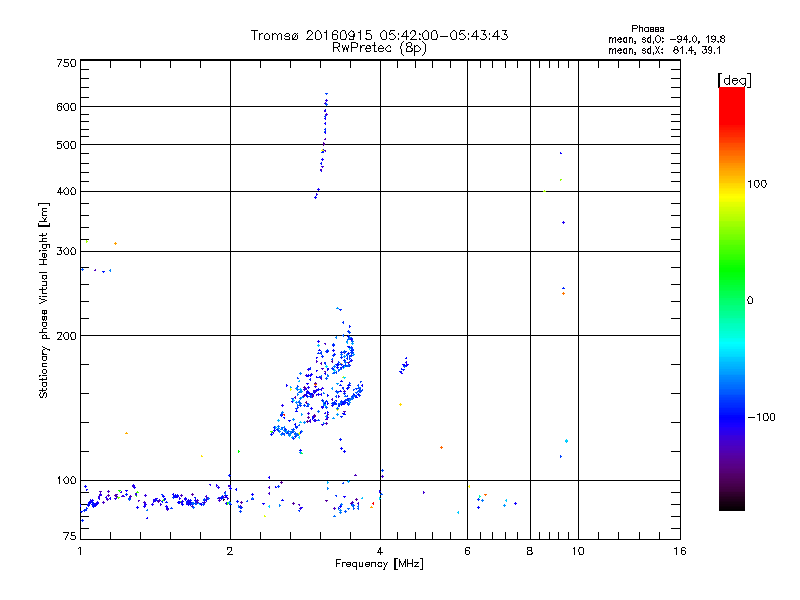Click y-axis tick label '75'

(x=70, y=536)
